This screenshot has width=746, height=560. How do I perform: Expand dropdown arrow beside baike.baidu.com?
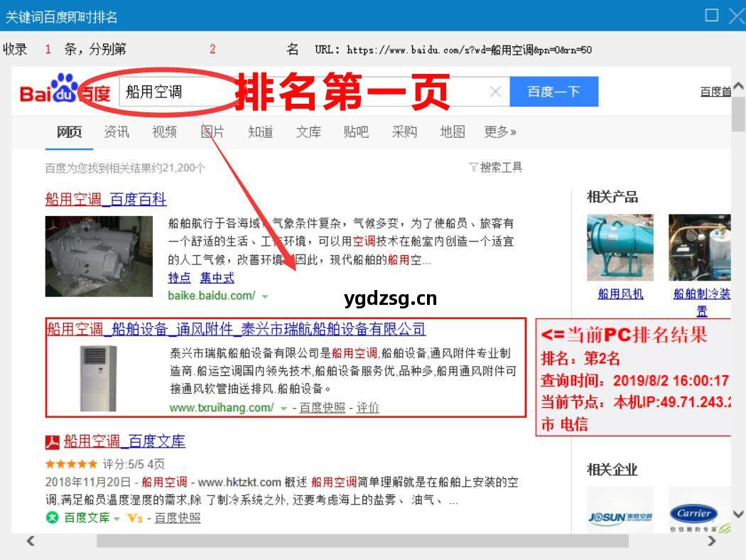point(265,296)
